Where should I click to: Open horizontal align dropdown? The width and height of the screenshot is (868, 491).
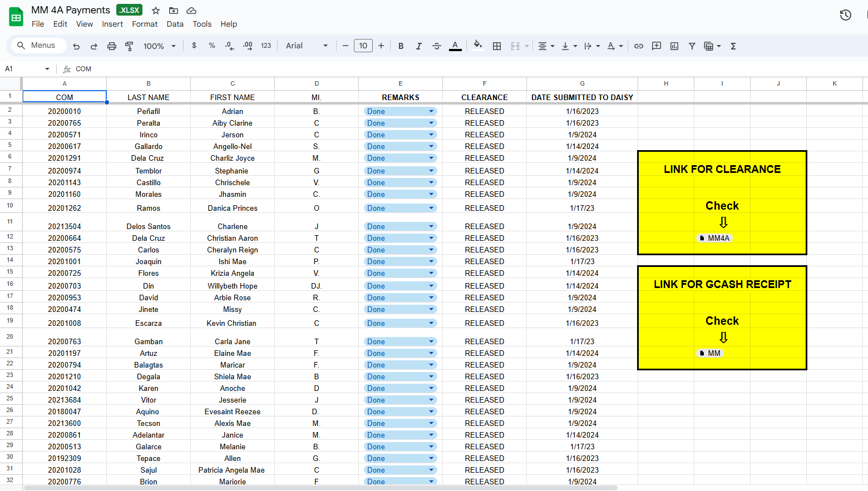pos(546,46)
